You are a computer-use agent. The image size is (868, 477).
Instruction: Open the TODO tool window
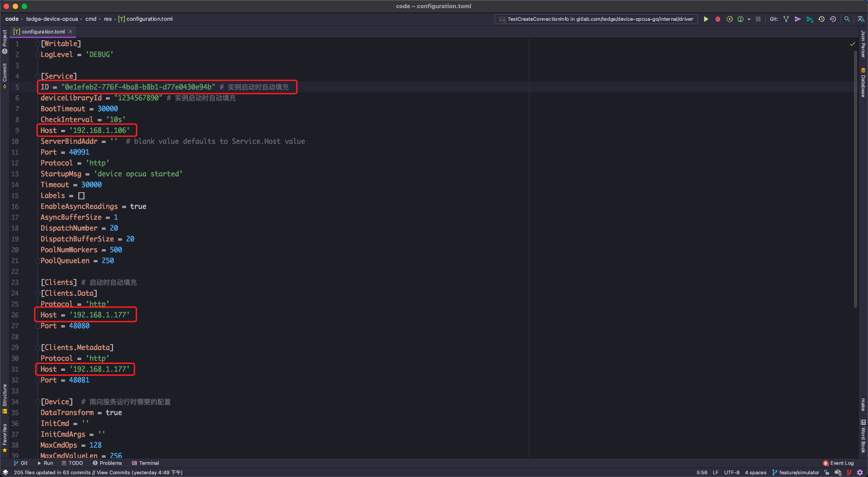(x=72, y=463)
